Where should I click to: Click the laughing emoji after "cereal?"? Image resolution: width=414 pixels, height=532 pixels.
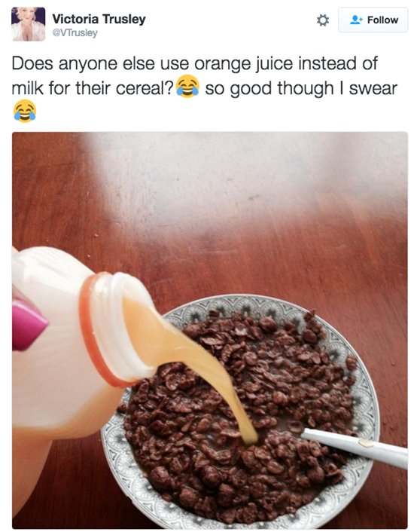(x=187, y=86)
